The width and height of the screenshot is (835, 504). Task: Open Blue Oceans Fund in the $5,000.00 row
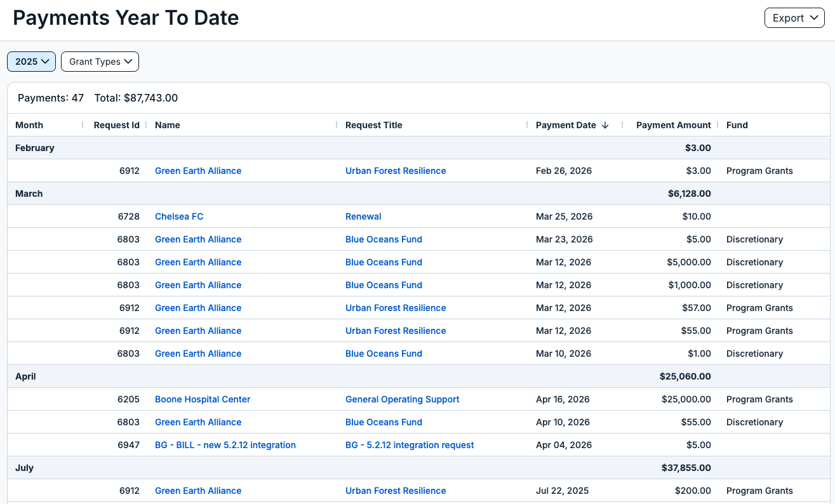click(384, 262)
